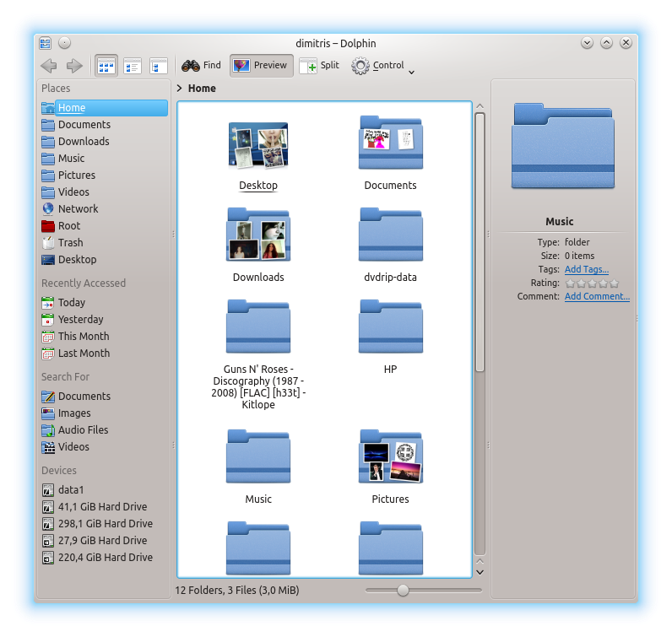Click the zoom slider handle
This screenshot has height=637, width=672.
403,591
